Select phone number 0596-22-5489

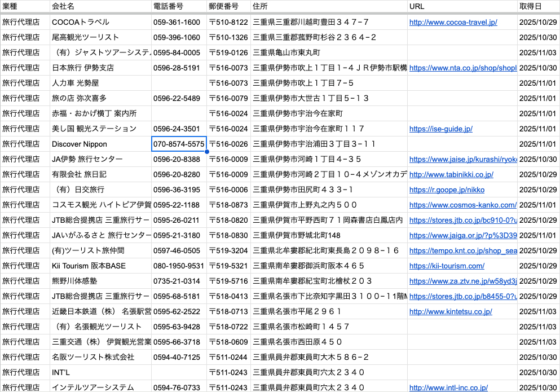pyautogui.click(x=179, y=98)
